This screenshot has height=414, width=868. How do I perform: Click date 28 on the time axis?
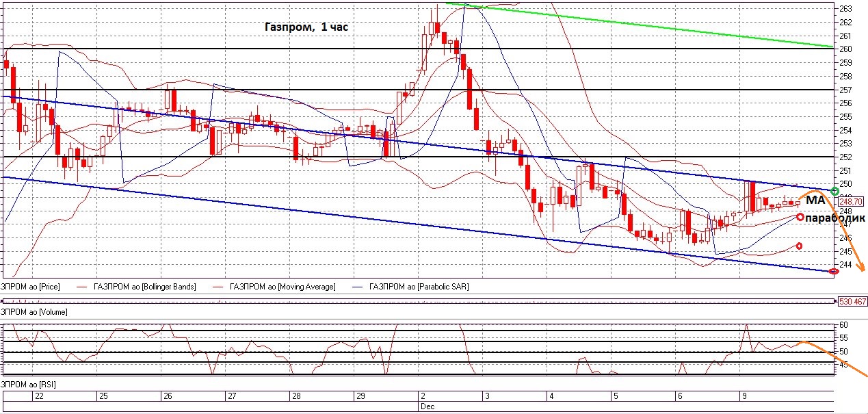point(296,396)
